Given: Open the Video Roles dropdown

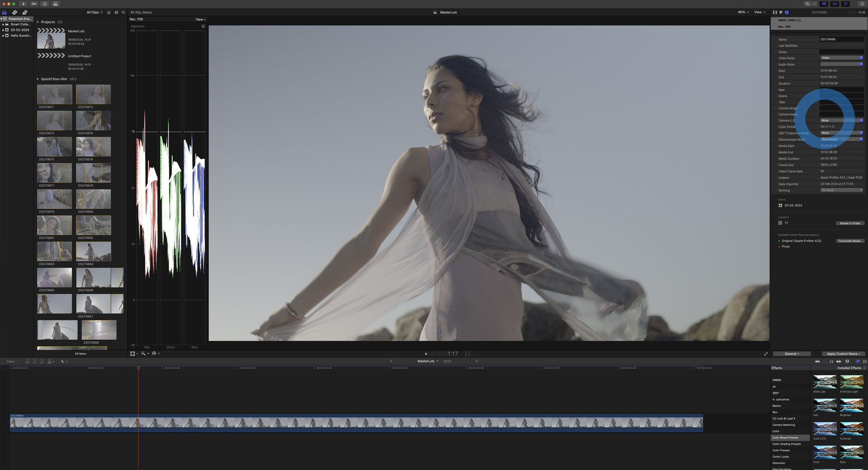Looking at the screenshot, I should click(x=842, y=58).
